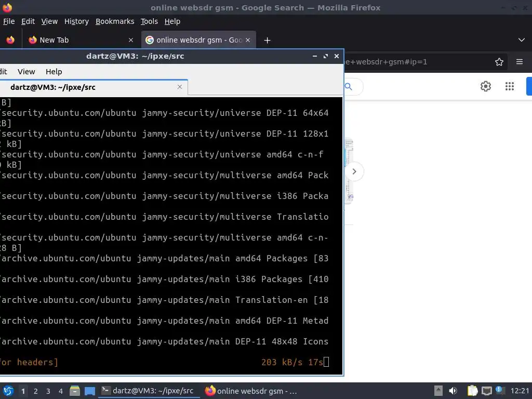Open terminal Help menu
532x399 pixels.
click(54, 72)
